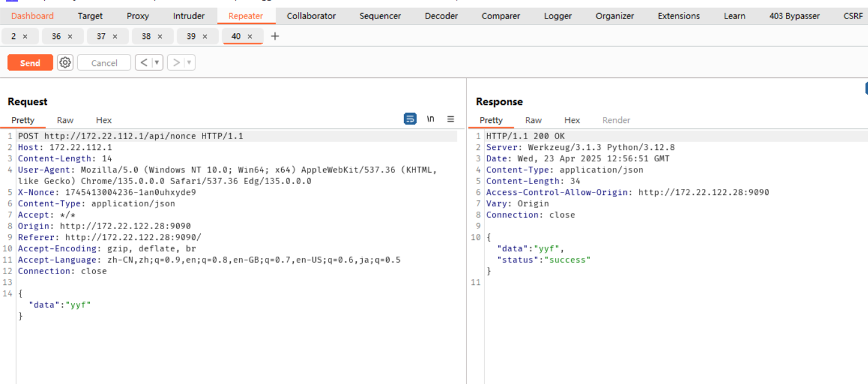Go forward to next request with > arrow
This screenshot has height=384, width=868.
176,62
